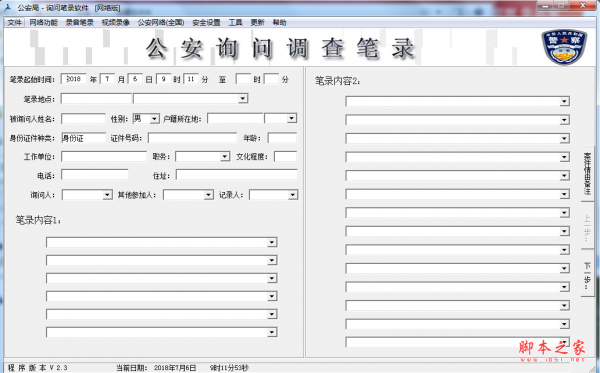Open the 询问人 dropdown
The width and height of the screenshot is (600, 373).
pyautogui.click(x=87, y=195)
